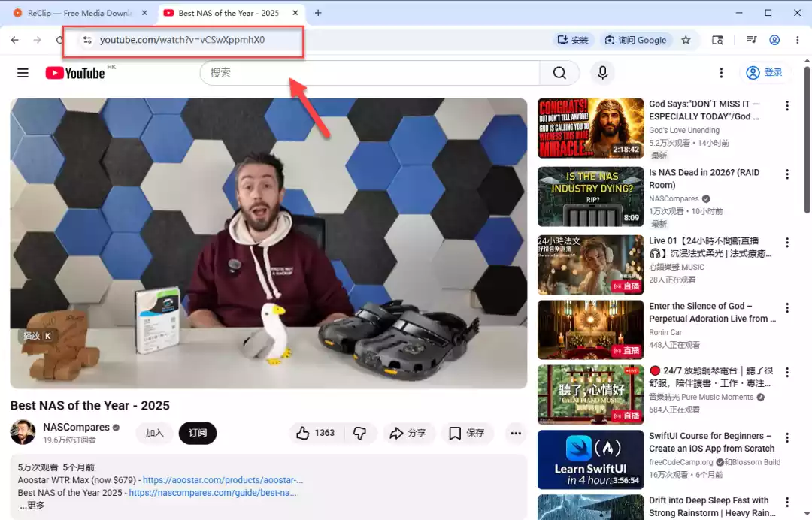812x520 pixels.
Task: Install app via 安装 button in address bar
Action: point(573,40)
